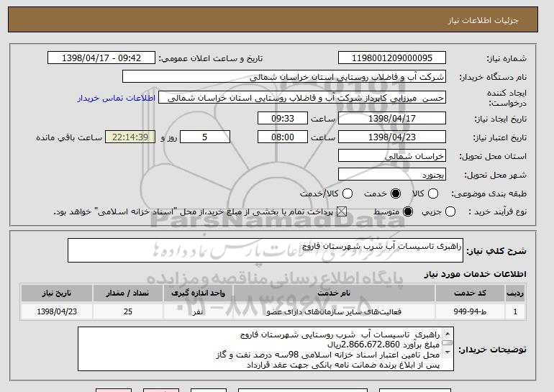Click creation time field 09:33
Screen dimensions: 554x392
[283, 118]
